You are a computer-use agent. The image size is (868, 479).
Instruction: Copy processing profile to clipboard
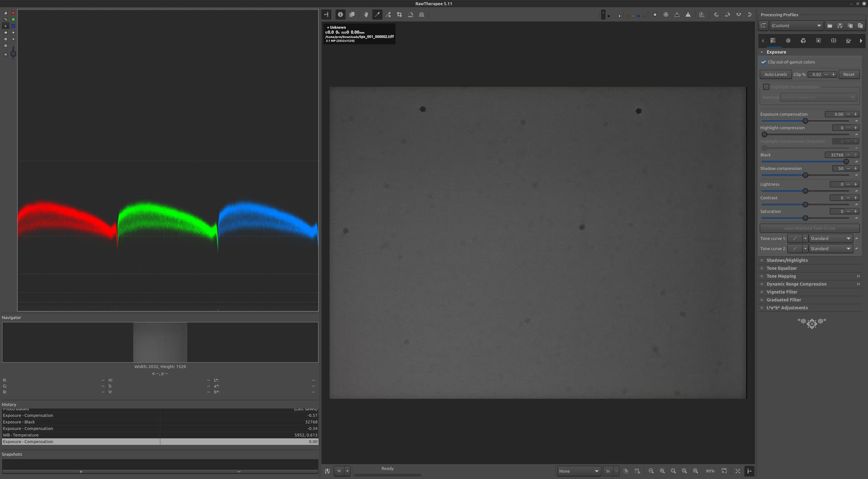[x=850, y=26]
